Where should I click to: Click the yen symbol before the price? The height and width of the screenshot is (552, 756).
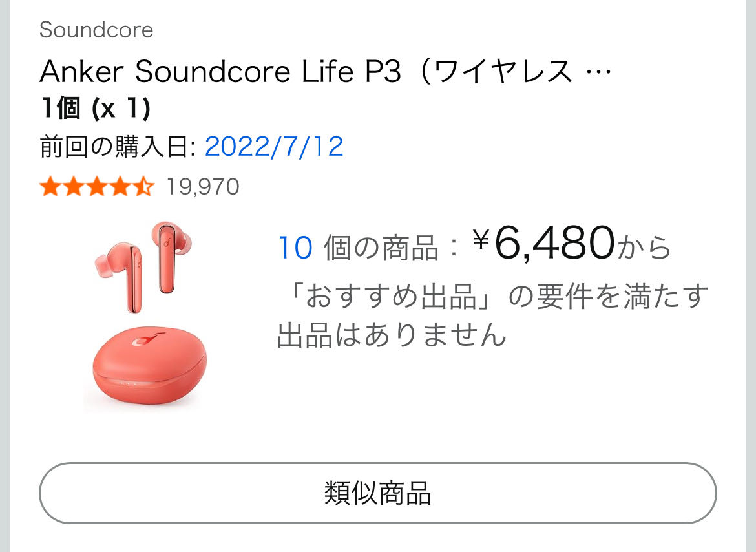(483, 242)
